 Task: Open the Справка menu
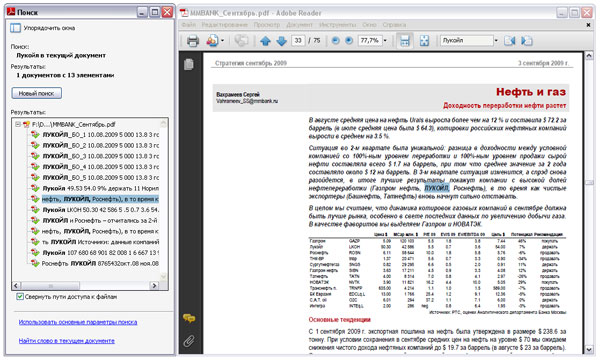pos(394,25)
